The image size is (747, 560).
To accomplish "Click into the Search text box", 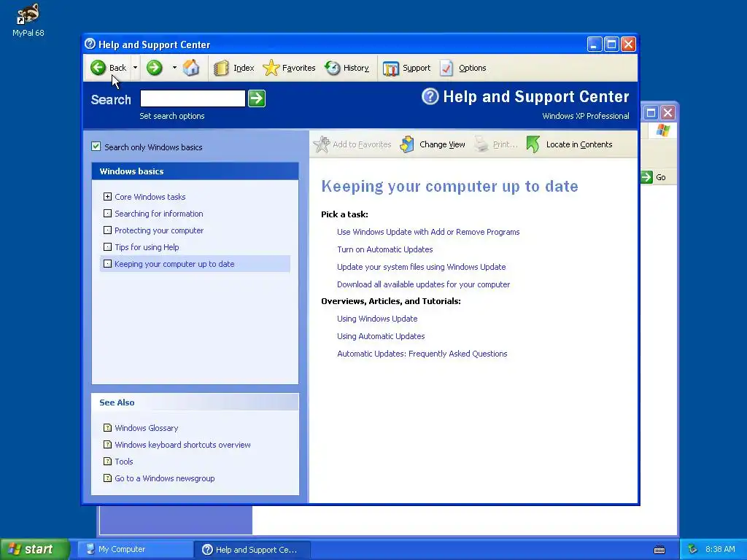I will click(193, 98).
